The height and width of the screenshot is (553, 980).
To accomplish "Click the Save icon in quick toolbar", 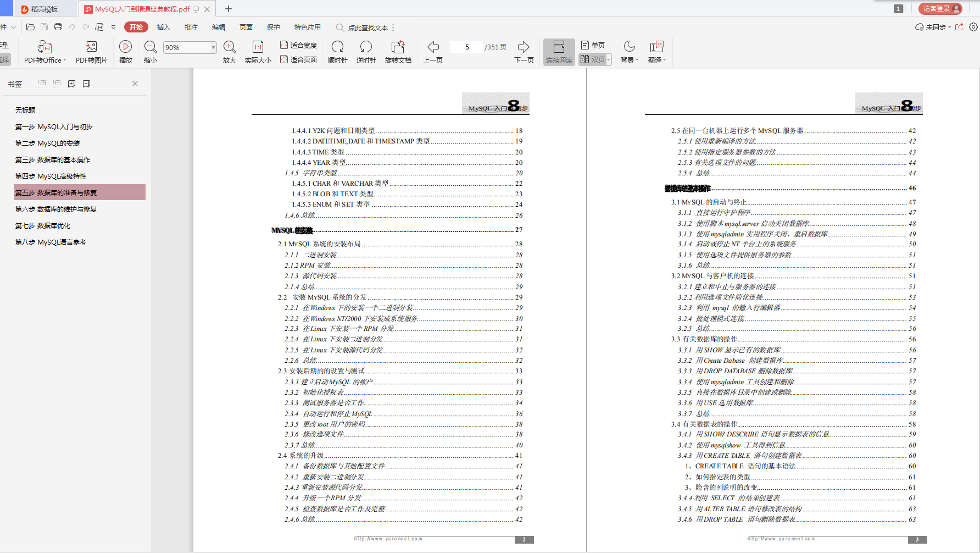I will tap(44, 27).
